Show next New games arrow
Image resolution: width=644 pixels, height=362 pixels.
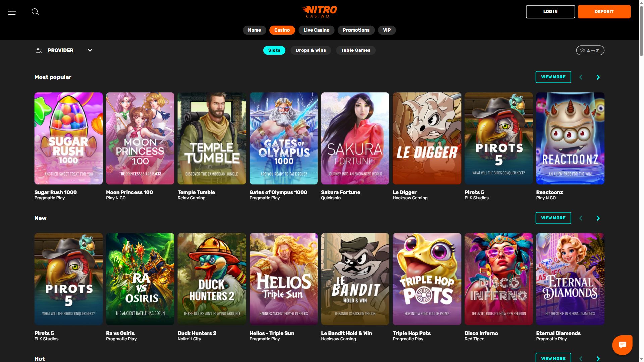(598, 218)
